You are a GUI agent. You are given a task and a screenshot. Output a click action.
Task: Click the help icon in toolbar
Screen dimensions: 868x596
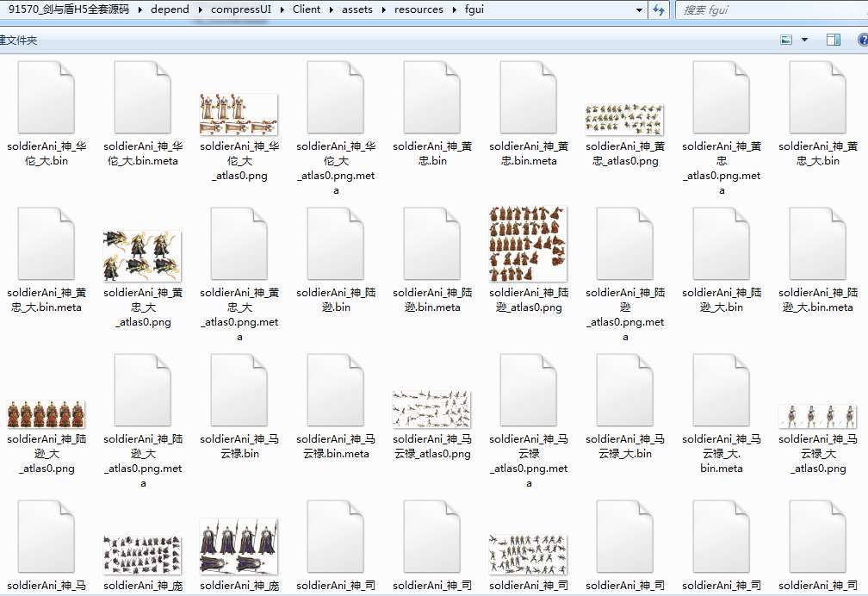[862, 40]
